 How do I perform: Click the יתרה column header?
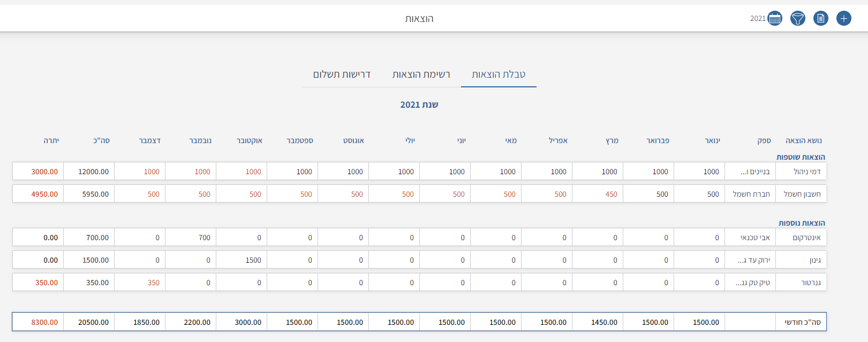point(51,140)
